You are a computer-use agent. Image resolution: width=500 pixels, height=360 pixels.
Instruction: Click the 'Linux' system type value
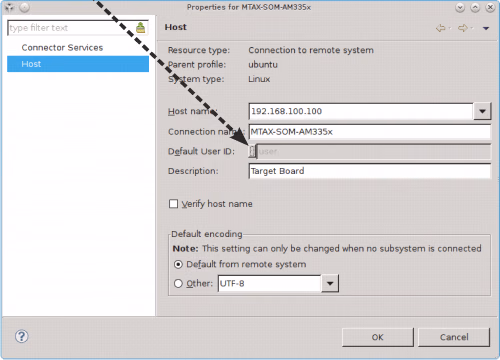(x=259, y=79)
